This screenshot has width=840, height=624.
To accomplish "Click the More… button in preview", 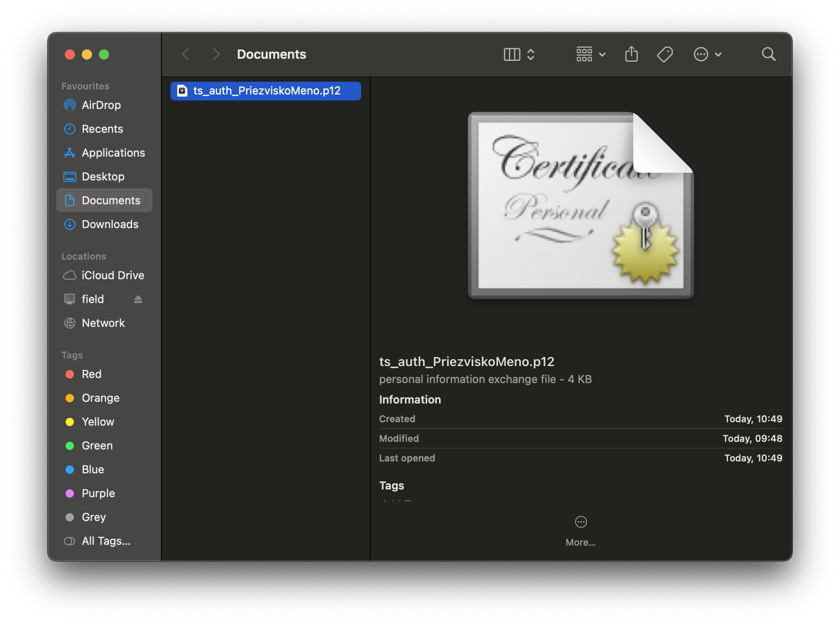I will tap(581, 531).
